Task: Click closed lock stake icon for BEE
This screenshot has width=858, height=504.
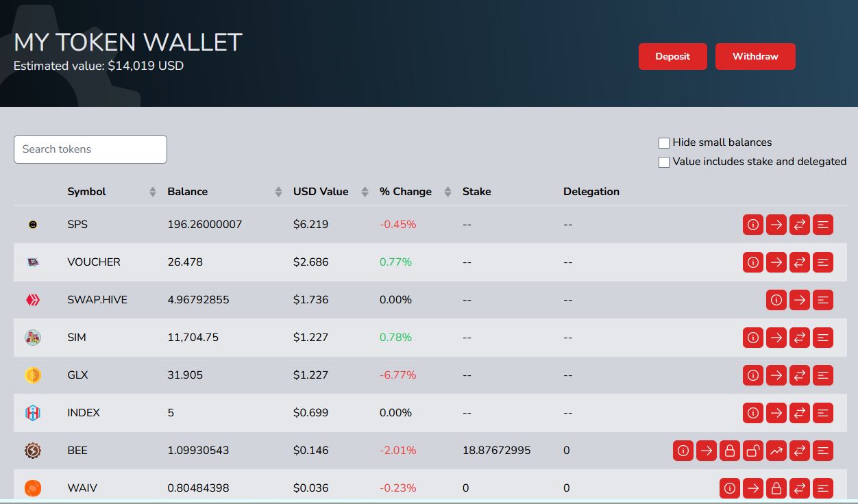Action: point(730,451)
